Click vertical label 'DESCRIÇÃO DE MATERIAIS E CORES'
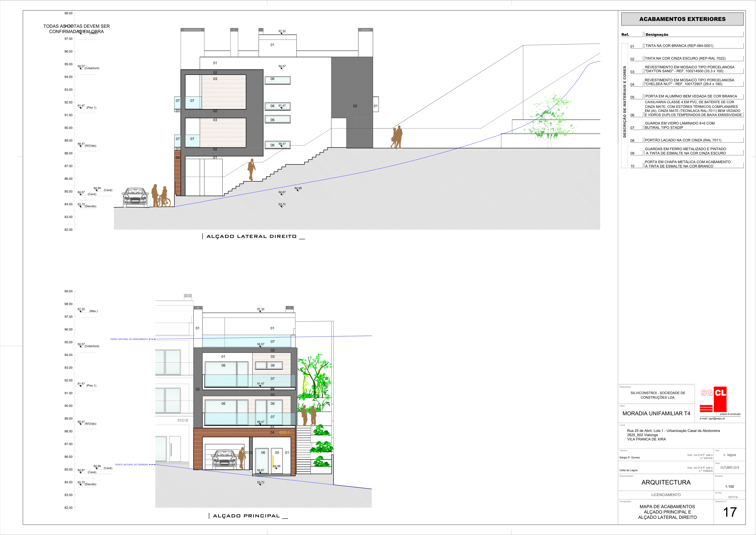 [624, 102]
